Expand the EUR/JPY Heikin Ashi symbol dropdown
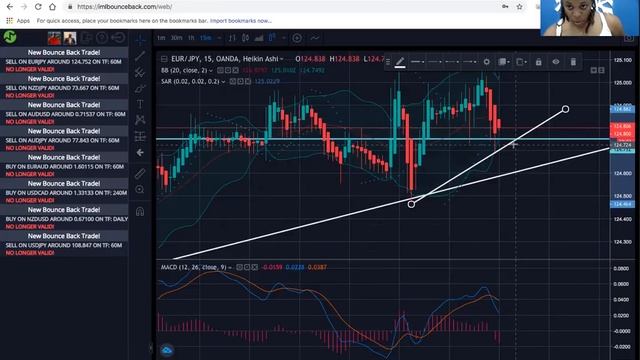The width and height of the screenshot is (640, 360). [x=281, y=59]
